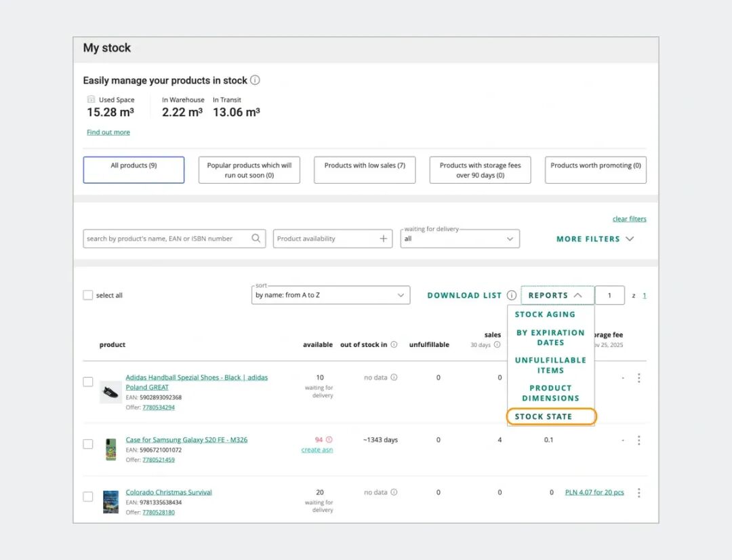The image size is (732, 560).
Task: Select the Case for Samsung Galaxy S20 checkbox
Action: (88, 444)
